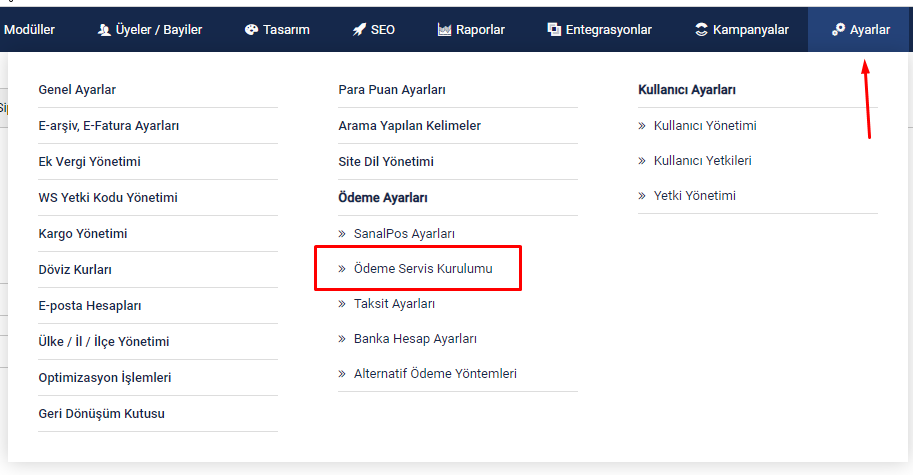Go to E-arşiv, E-Fatura Ayarları
Viewport: 913px width, 475px height.
tap(108, 126)
